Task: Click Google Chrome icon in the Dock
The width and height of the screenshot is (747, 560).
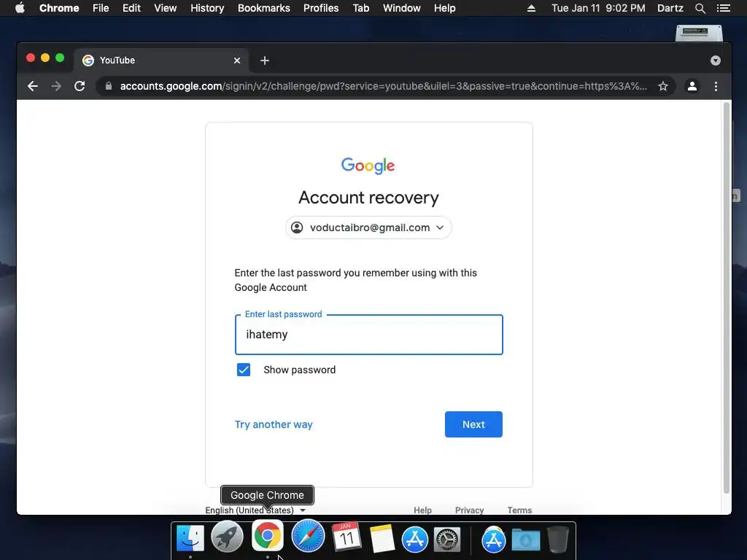Action: point(267,536)
